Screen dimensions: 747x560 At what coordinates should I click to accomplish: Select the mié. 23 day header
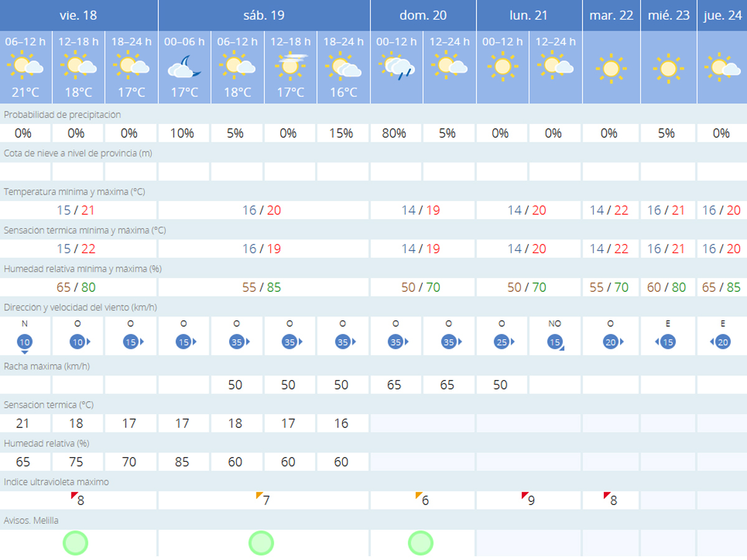tap(669, 15)
